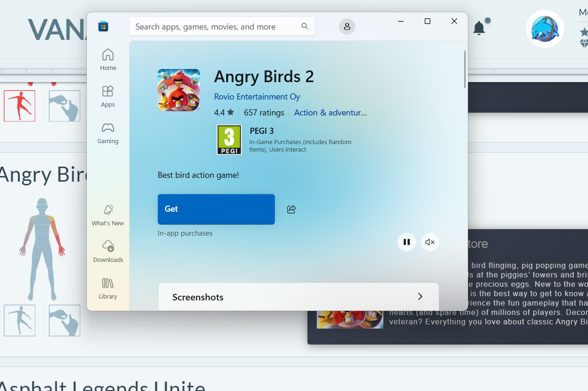Go to Apps section in Store sidebar
The image size is (588, 391).
[x=108, y=96]
